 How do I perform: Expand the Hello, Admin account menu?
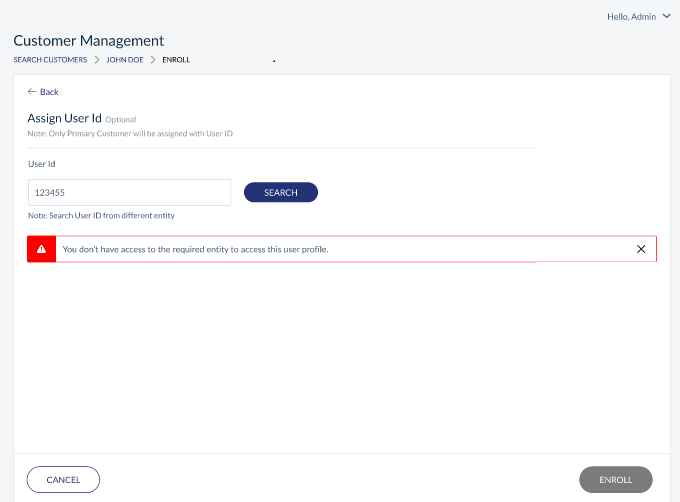click(x=639, y=16)
